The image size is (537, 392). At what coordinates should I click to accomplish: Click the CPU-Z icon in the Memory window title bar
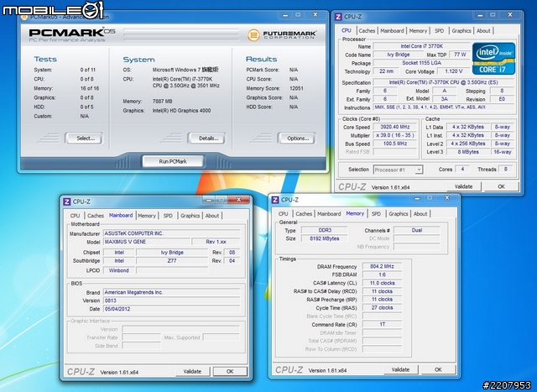click(275, 200)
